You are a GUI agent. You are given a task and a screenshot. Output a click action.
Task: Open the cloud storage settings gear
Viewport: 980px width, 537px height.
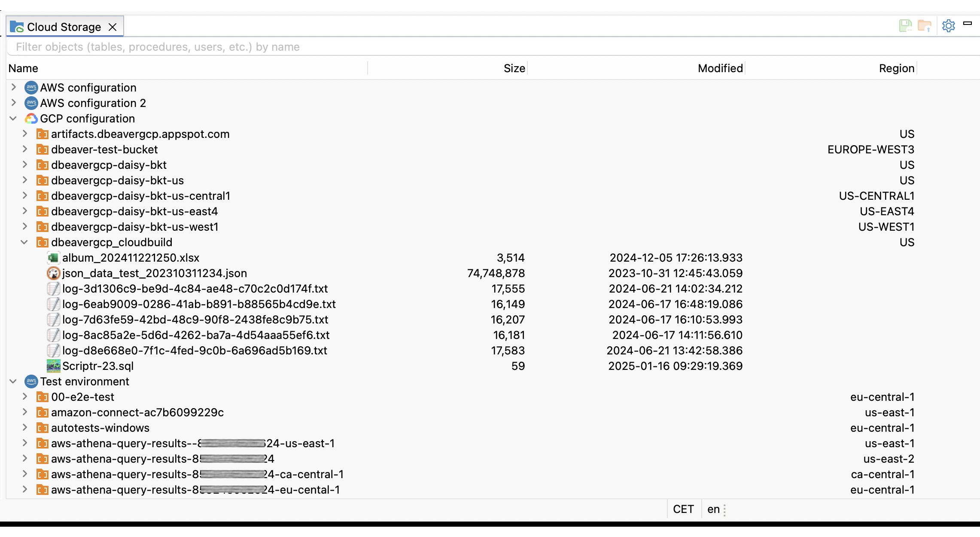coord(948,26)
